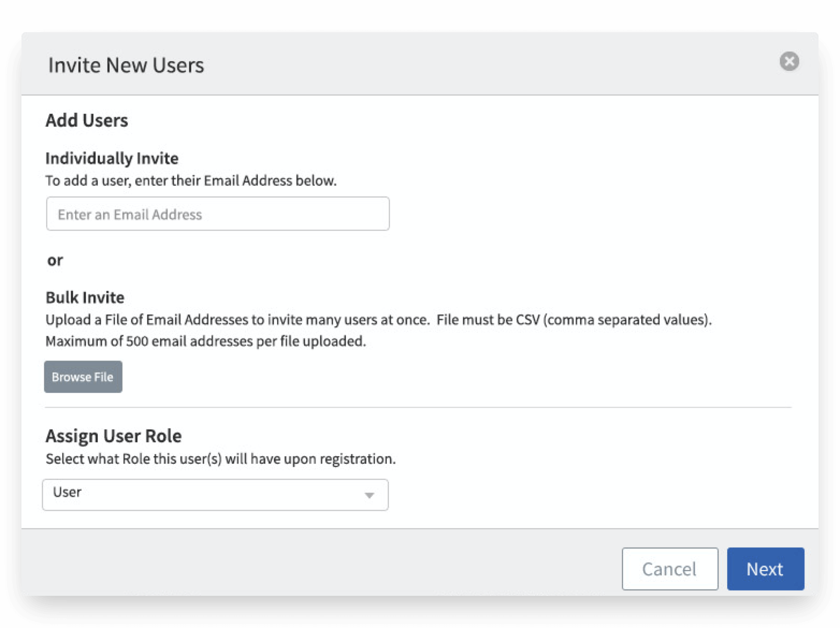Close the Invite New Users dialog

[789, 61]
